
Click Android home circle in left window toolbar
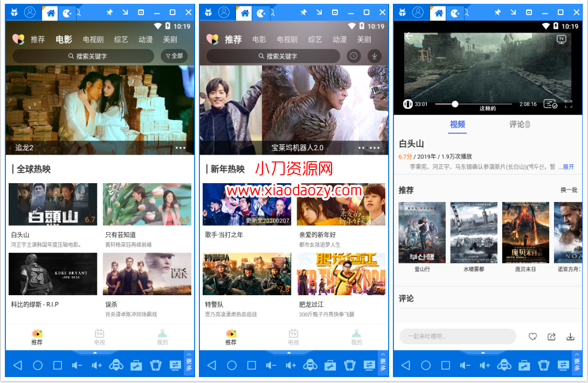pos(38,365)
